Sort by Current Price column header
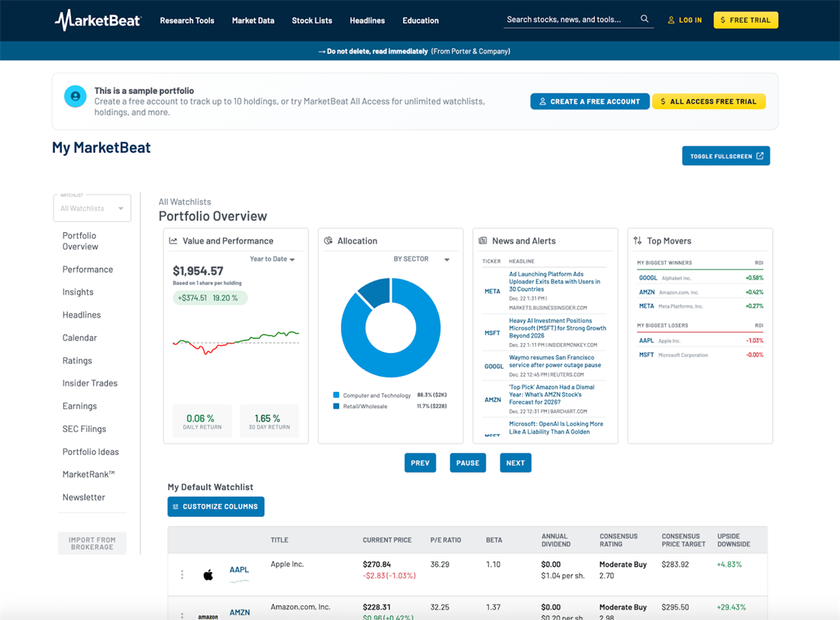Image resolution: width=840 pixels, height=620 pixels. coord(387,540)
